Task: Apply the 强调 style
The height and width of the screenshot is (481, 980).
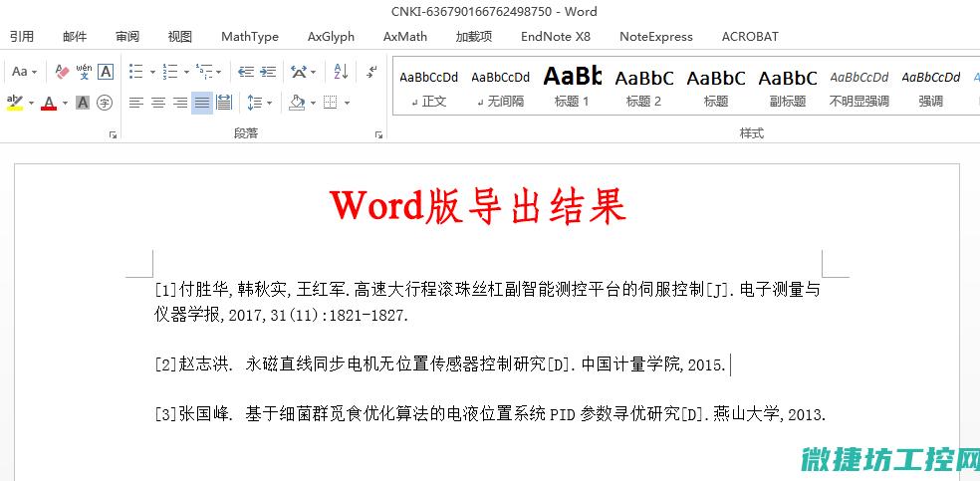Action: click(x=930, y=87)
